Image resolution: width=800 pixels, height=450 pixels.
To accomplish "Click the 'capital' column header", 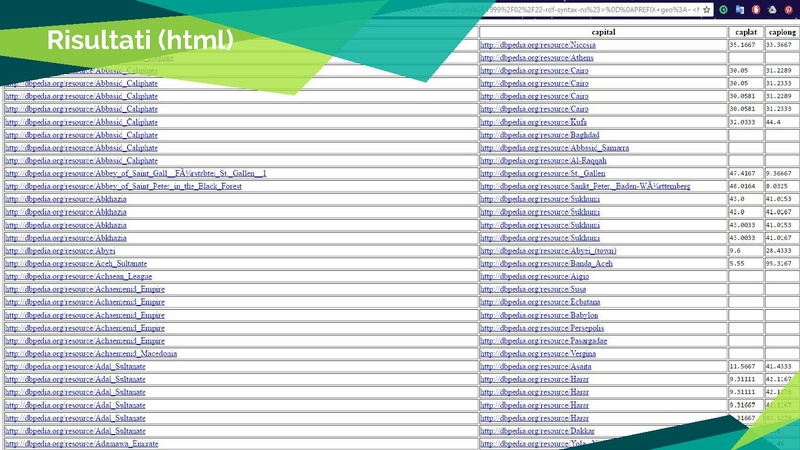I will [603, 32].
